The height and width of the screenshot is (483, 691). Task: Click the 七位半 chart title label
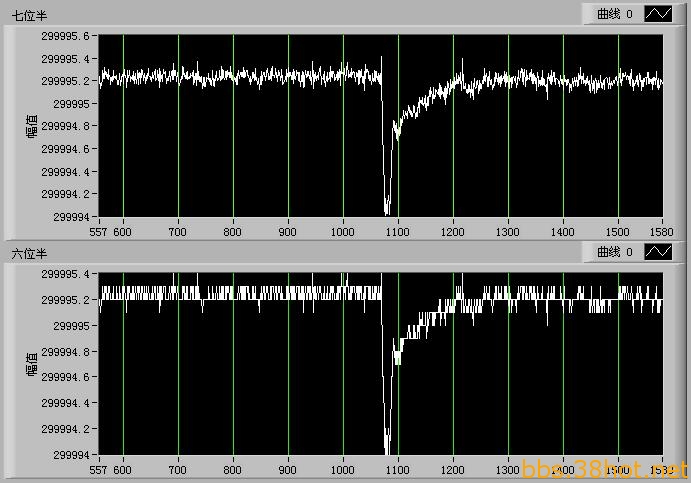29,16
